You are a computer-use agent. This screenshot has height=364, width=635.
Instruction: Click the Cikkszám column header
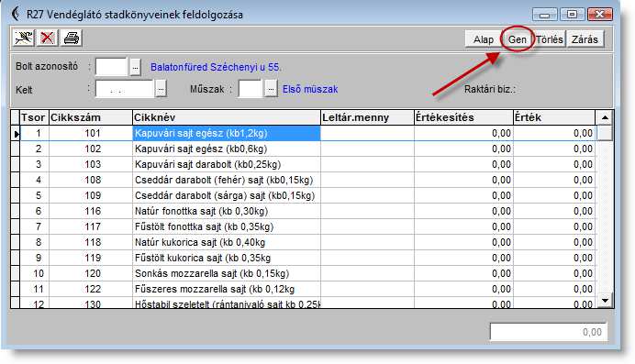[91, 117]
